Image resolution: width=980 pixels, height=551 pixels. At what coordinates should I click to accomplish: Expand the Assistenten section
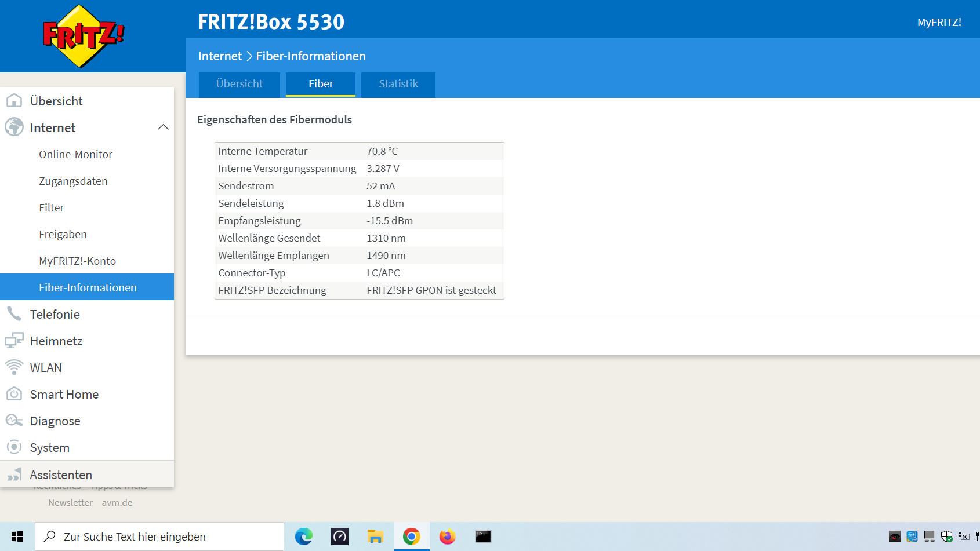(61, 475)
